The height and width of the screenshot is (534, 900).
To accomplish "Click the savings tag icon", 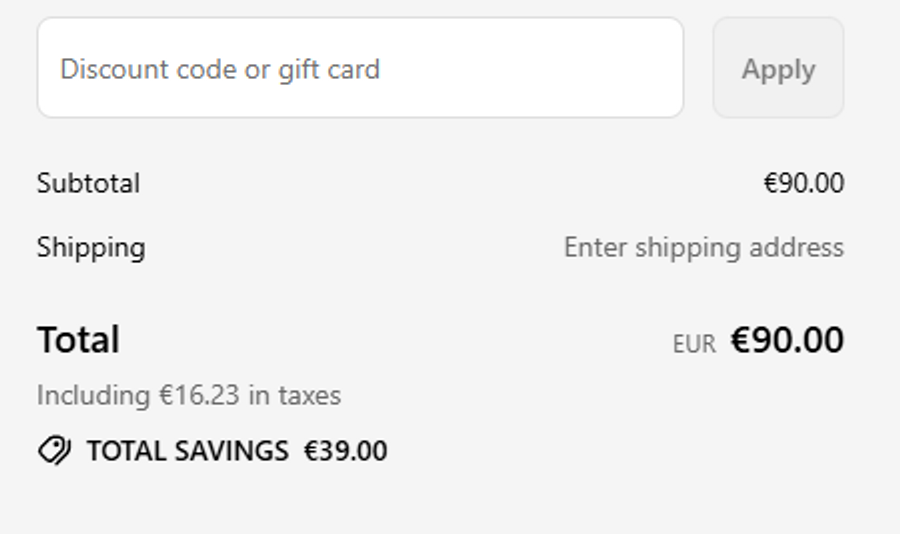I will tap(54, 451).
